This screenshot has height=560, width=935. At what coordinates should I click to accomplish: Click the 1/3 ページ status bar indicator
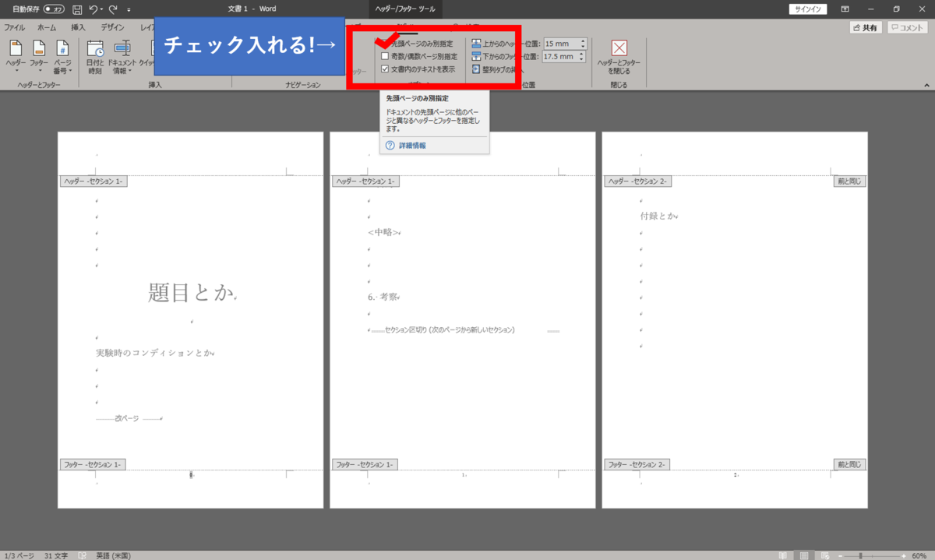(x=18, y=555)
